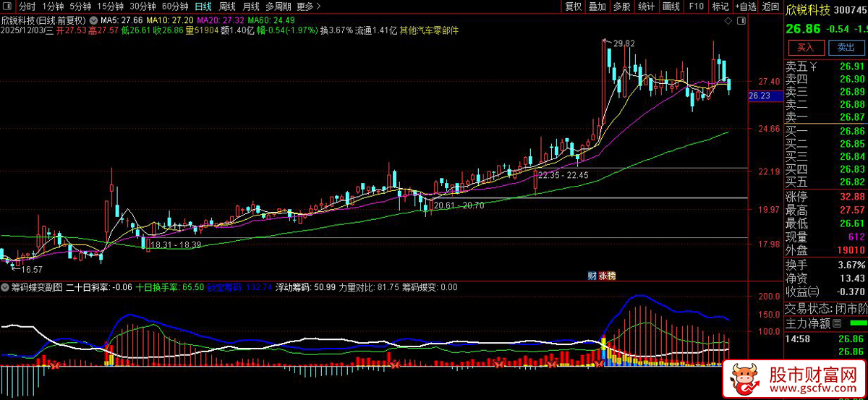Click the 涨停 value 32.88
Viewport: 868px width, 400px height.
(x=853, y=197)
